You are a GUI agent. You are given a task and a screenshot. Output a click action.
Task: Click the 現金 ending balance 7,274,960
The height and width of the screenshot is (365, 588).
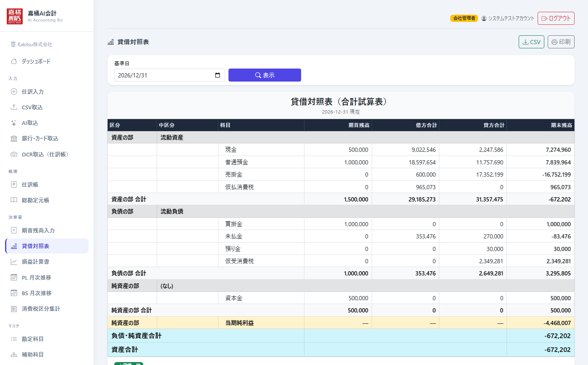click(x=558, y=150)
